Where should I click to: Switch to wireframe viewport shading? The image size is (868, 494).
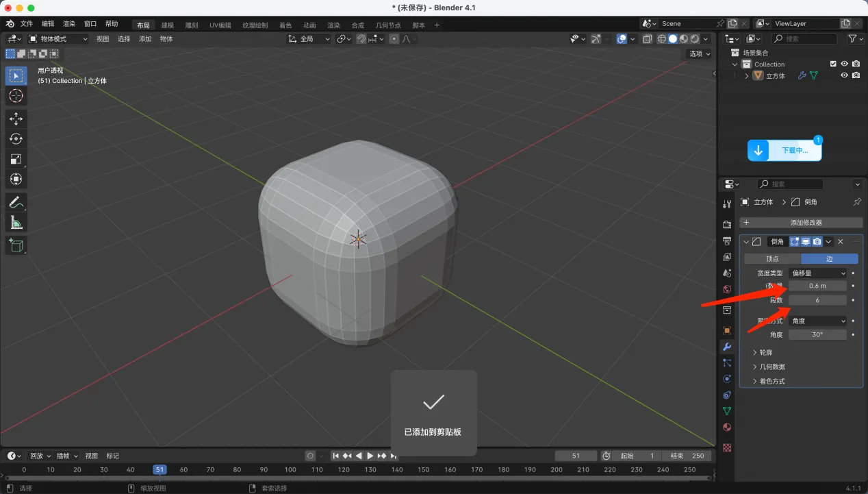coord(662,39)
